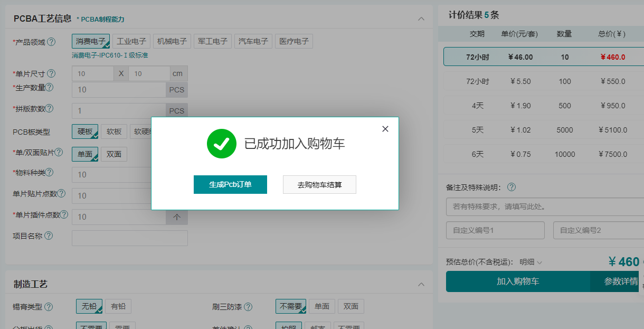Click help icon beside 刷三防漆

coord(248,307)
